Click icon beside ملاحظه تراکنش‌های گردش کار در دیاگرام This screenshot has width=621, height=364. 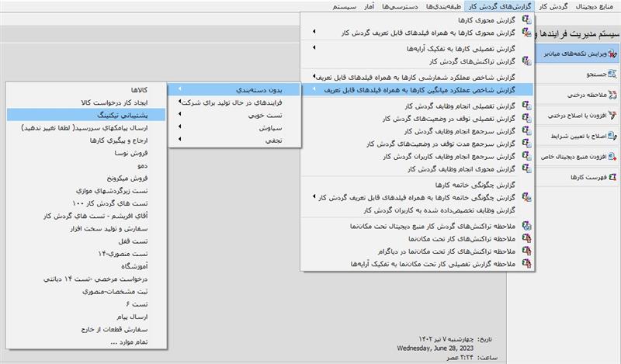tap(528, 251)
